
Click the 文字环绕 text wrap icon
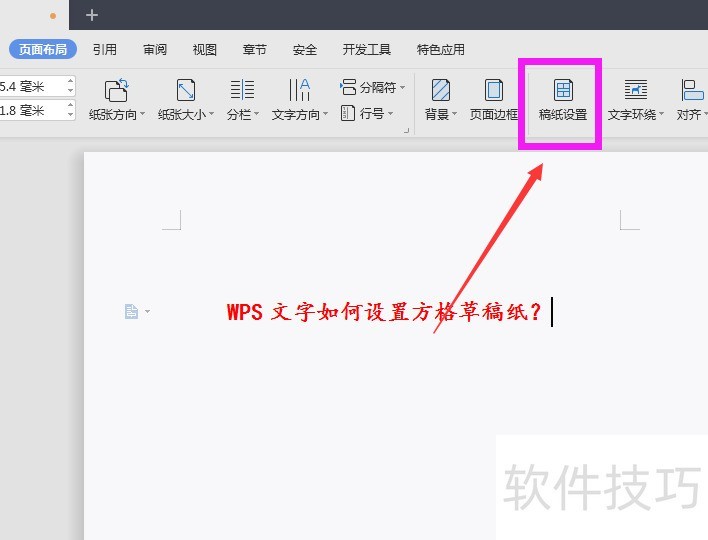coord(635,89)
